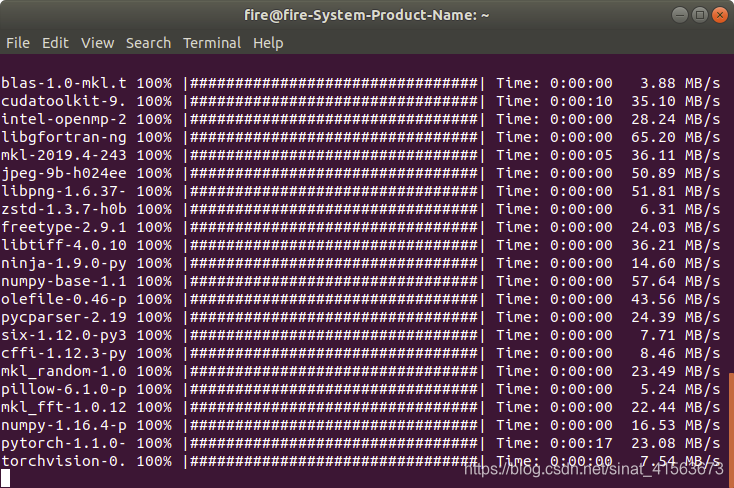Click the libpng-1.6.37- package name
This screenshot has height=488, width=734.
64,191
